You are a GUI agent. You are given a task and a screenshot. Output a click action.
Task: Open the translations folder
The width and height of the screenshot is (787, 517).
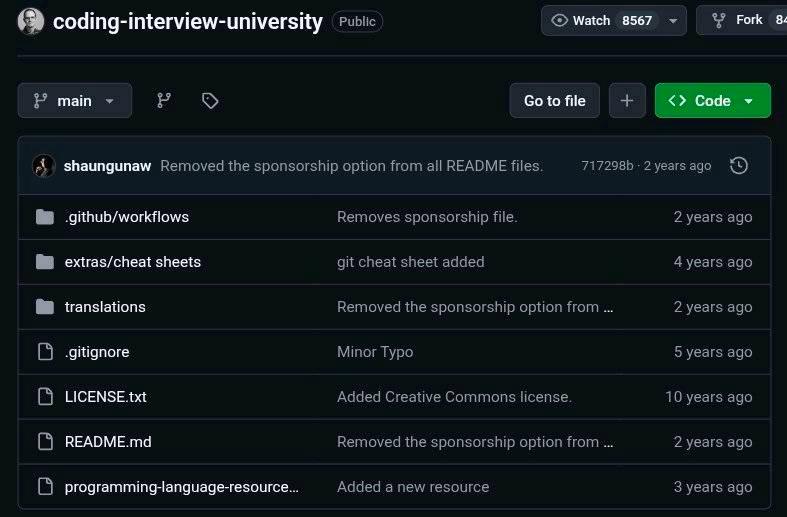pyautogui.click(x=105, y=307)
